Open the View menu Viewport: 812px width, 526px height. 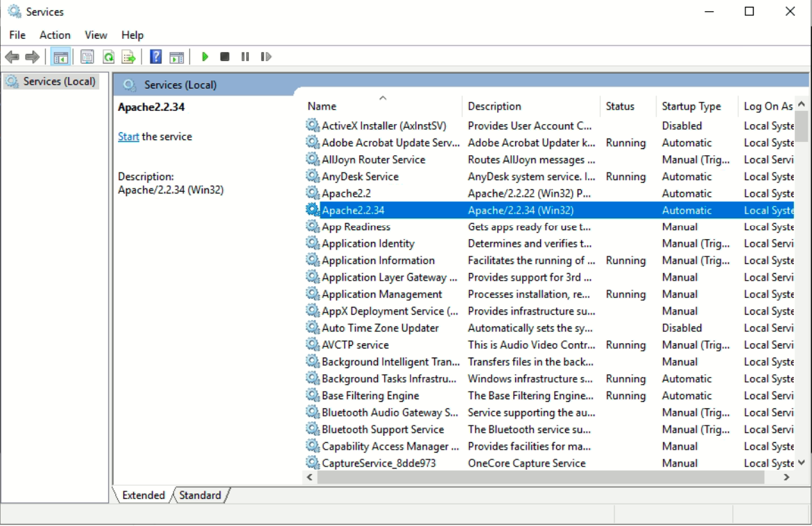[96, 35]
